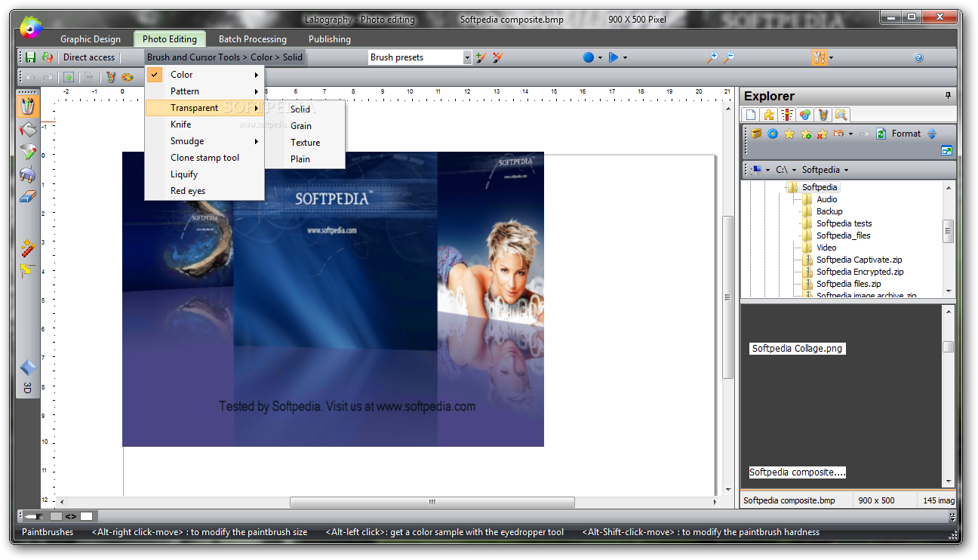Click the green floppy disk save icon

(x=31, y=57)
